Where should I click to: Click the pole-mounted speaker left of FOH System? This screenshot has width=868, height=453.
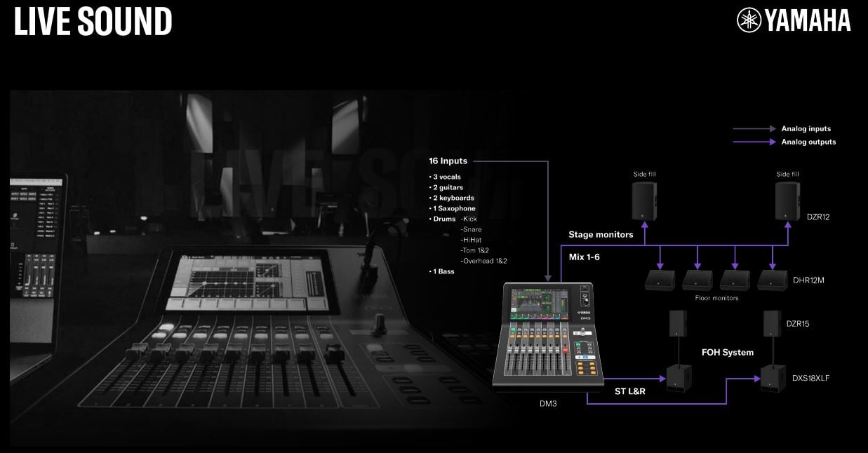(678, 324)
